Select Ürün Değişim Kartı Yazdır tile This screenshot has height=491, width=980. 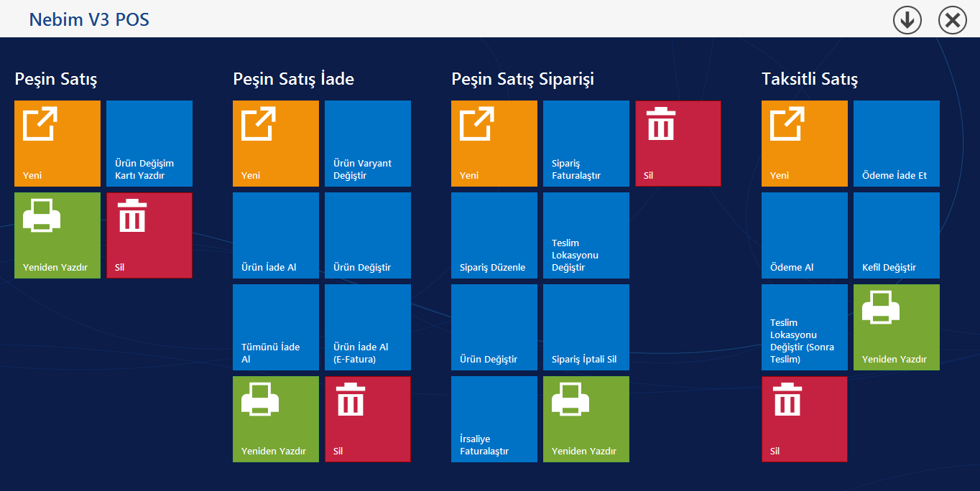pos(149,144)
